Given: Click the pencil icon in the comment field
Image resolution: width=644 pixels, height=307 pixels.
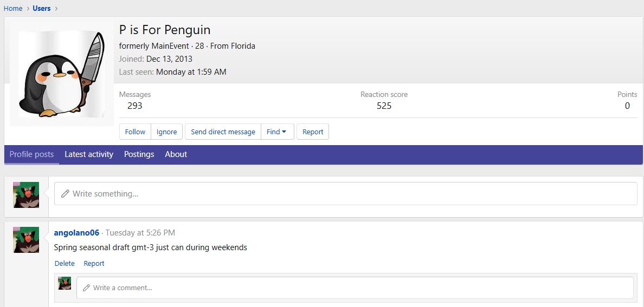Looking at the screenshot, I should [x=86, y=288].
